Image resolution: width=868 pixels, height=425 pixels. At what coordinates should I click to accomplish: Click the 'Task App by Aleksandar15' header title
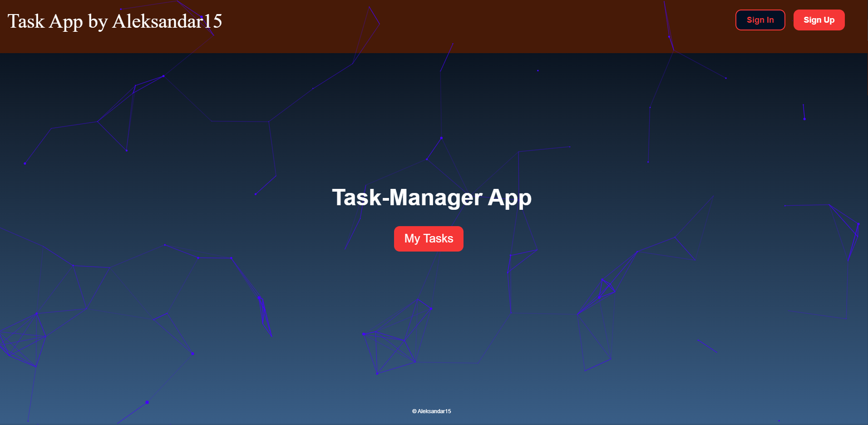(x=115, y=21)
